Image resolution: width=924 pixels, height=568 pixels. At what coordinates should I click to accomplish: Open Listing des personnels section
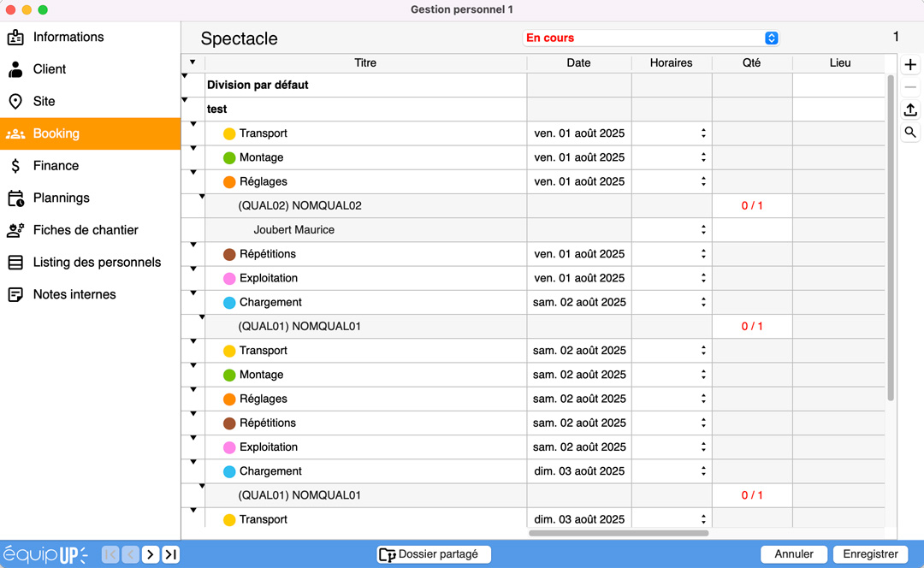(x=97, y=263)
